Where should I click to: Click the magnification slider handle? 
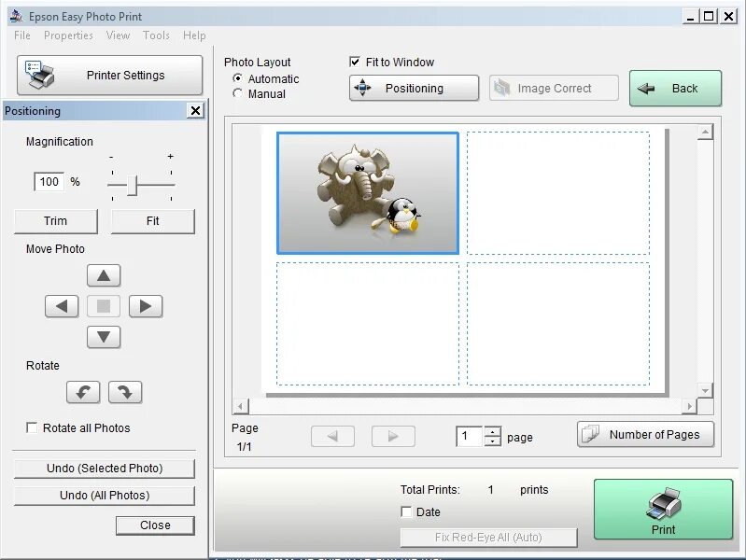133,186
